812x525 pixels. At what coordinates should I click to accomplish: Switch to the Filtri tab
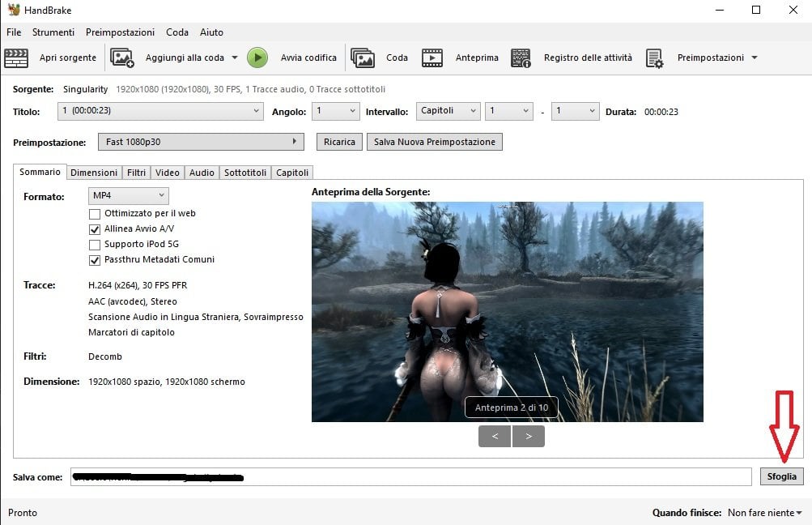pos(136,173)
